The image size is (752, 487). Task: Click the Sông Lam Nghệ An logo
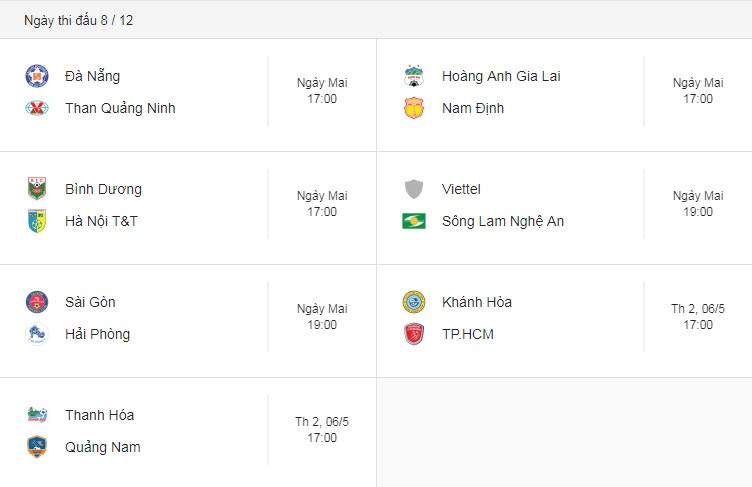pos(413,221)
